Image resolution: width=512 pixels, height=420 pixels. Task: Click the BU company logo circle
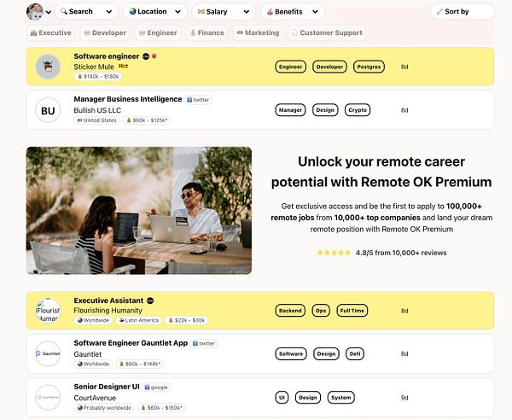click(x=48, y=110)
